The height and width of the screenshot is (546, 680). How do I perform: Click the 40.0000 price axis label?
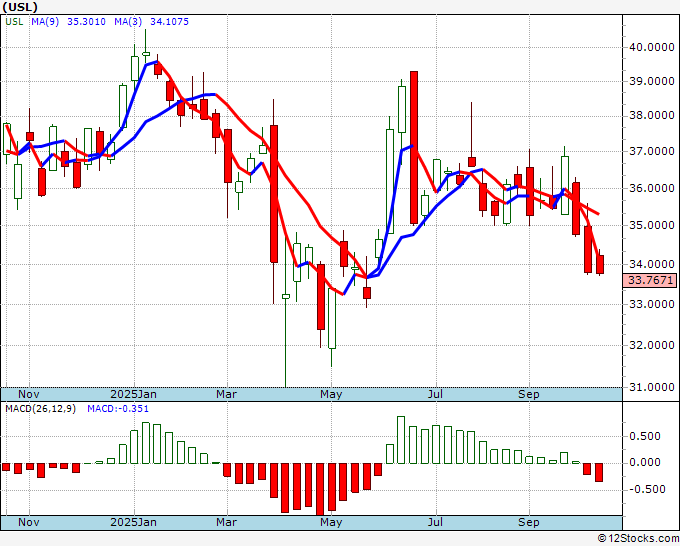[x=652, y=47]
